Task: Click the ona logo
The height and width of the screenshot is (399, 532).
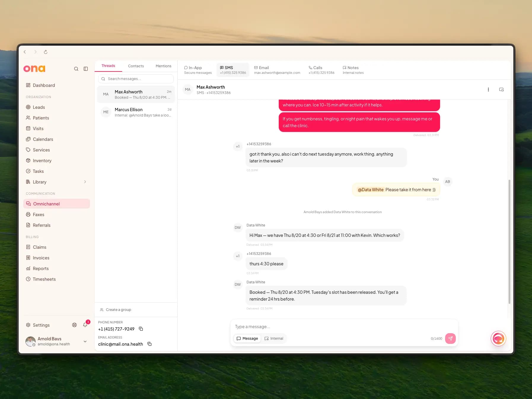Action: point(34,69)
